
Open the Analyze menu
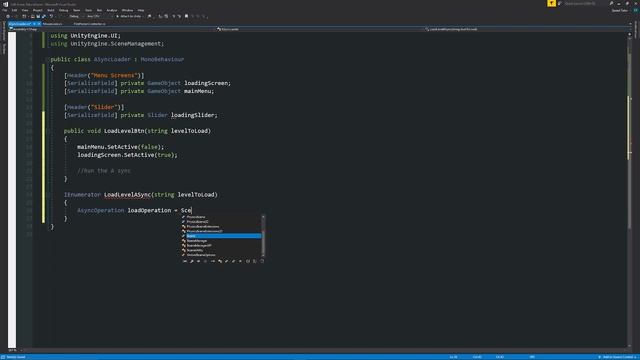pos(112,10)
